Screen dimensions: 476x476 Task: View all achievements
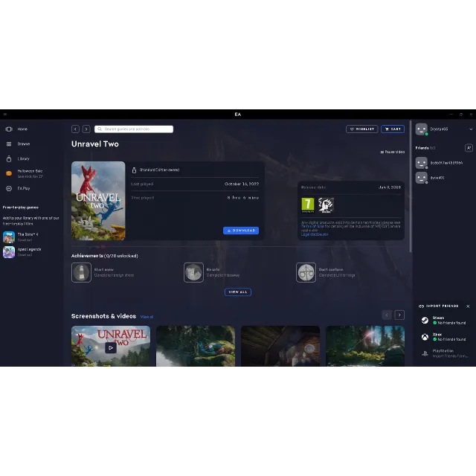tap(238, 292)
